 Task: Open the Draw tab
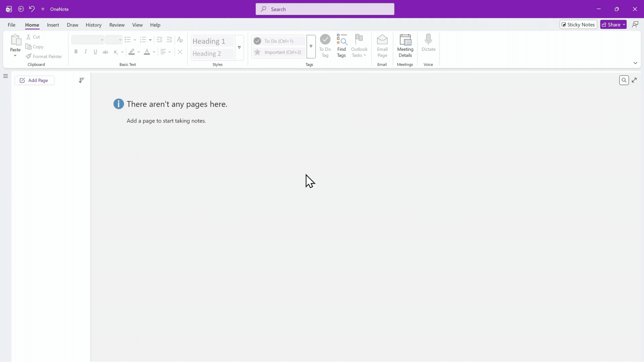[72, 25]
